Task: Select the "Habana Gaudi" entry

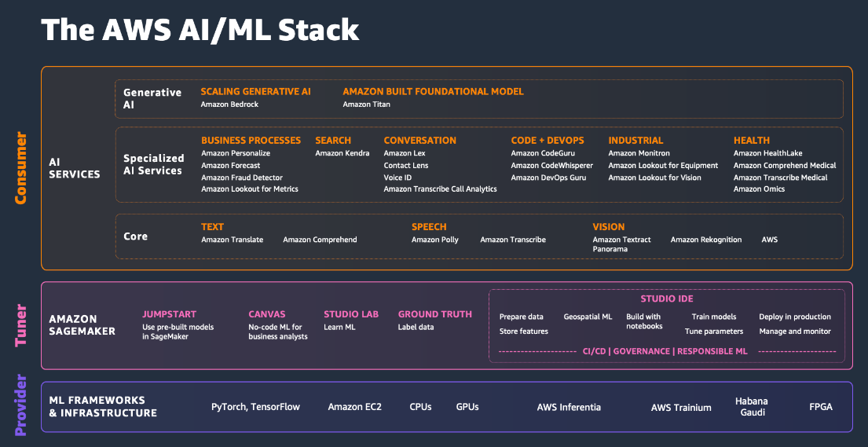Action: (752, 407)
